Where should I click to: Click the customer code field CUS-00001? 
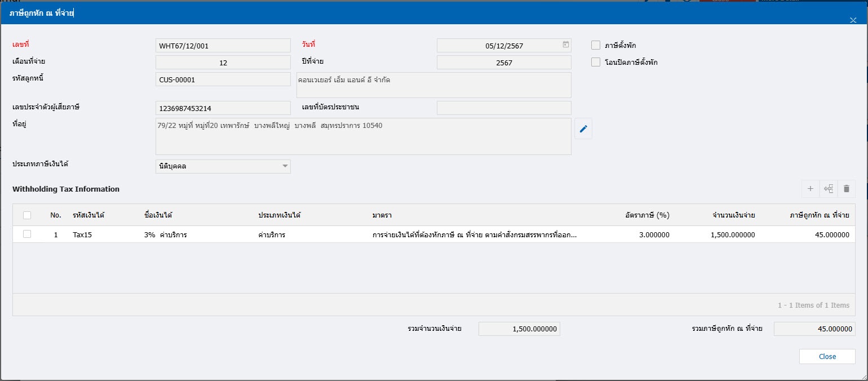coord(223,79)
